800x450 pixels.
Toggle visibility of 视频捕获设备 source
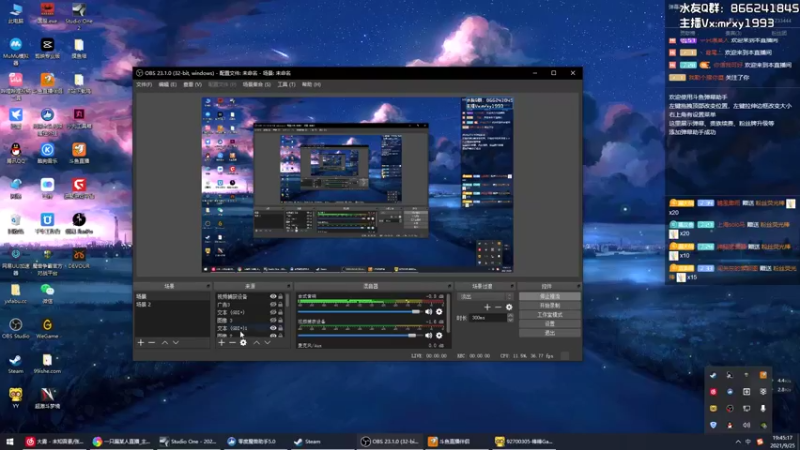tap(273, 296)
